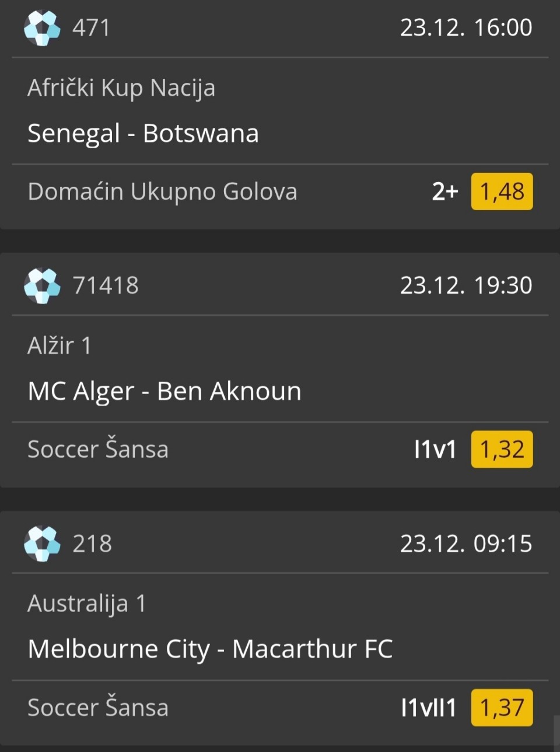This screenshot has width=560, height=752.
Task: Click the soccer ball icon beside 71418
Action: click(42, 286)
